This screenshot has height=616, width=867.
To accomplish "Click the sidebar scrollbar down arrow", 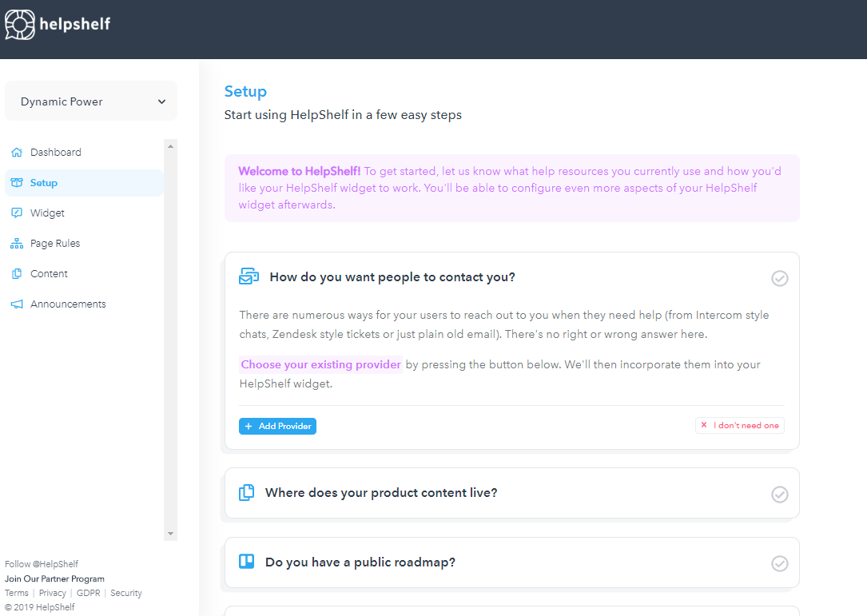I will [169, 533].
